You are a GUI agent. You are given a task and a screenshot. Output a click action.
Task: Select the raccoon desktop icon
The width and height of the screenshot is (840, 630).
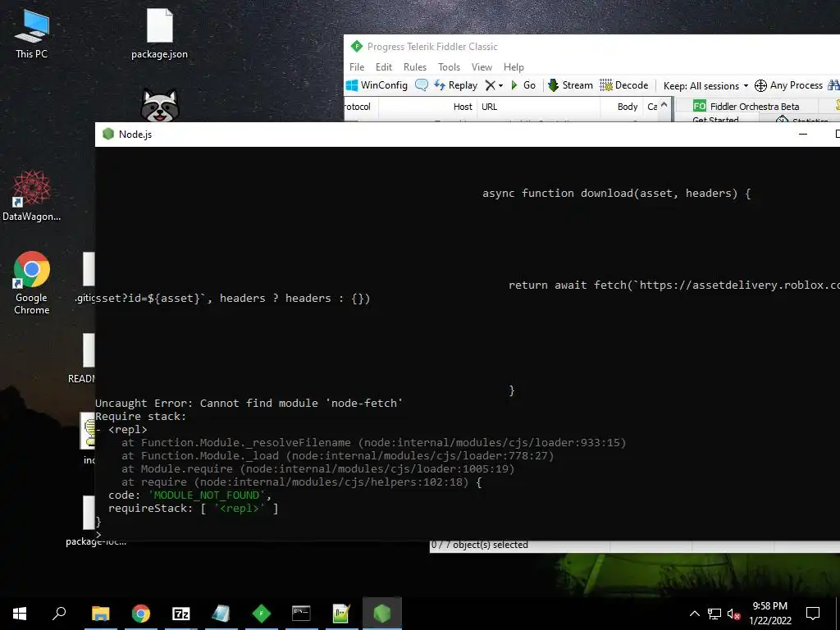tap(160, 105)
